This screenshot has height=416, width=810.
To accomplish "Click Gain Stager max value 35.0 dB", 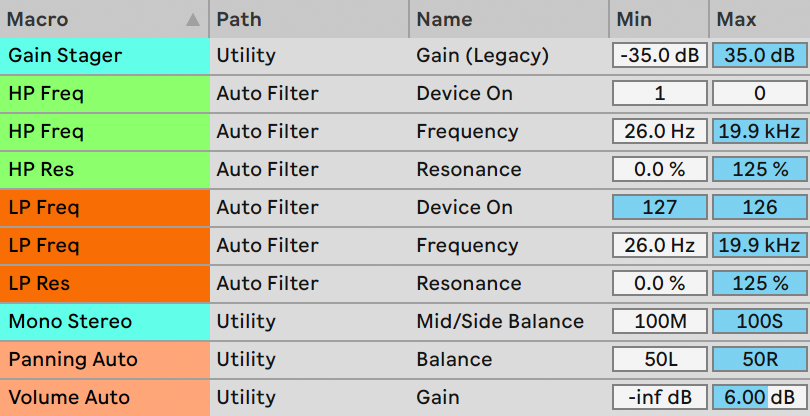I will point(759,56).
